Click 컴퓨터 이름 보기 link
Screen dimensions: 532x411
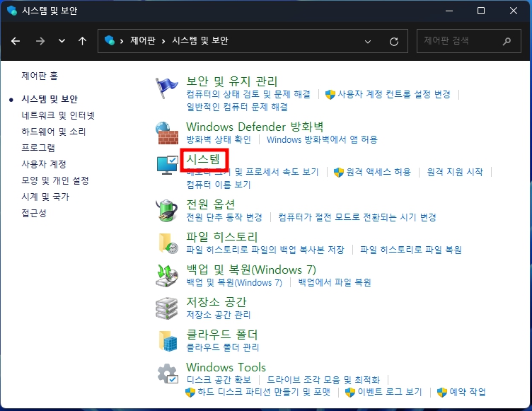219,185
